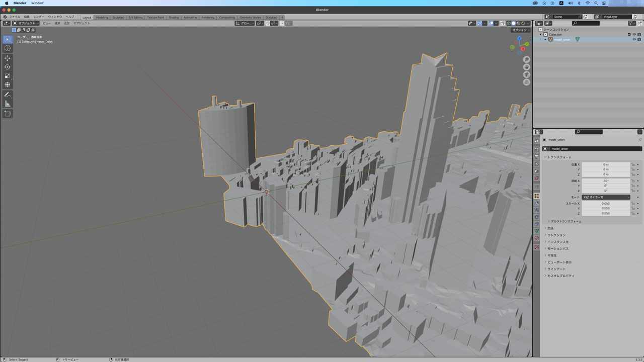This screenshot has height=362, width=644.
Task: Expand the 可視性 panel
Action: [551, 255]
